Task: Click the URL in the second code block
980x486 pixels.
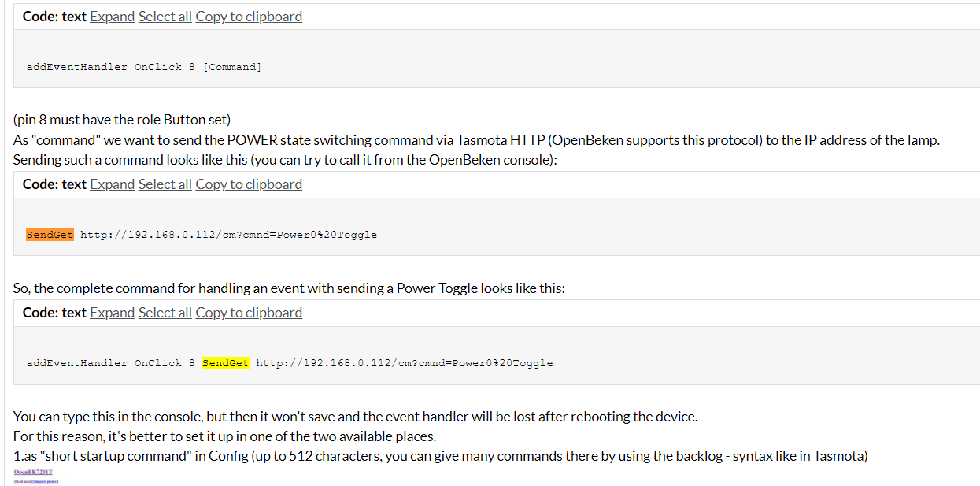Action: coord(229,235)
